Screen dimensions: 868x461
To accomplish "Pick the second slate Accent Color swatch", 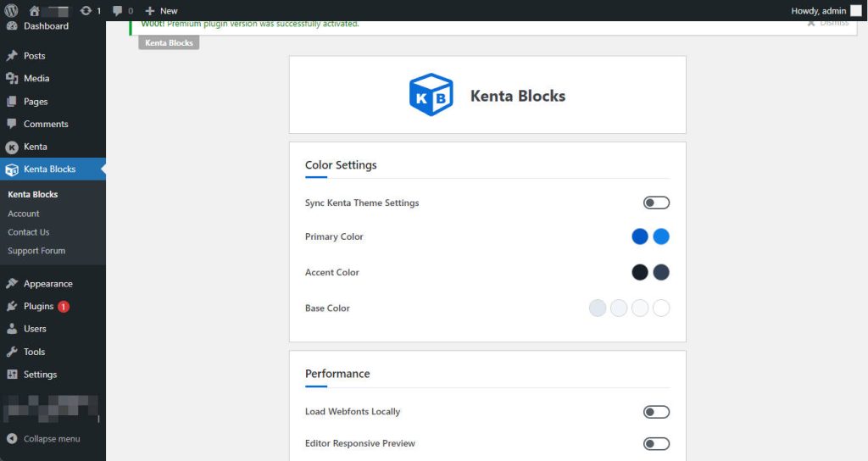I will click(x=661, y=272).
